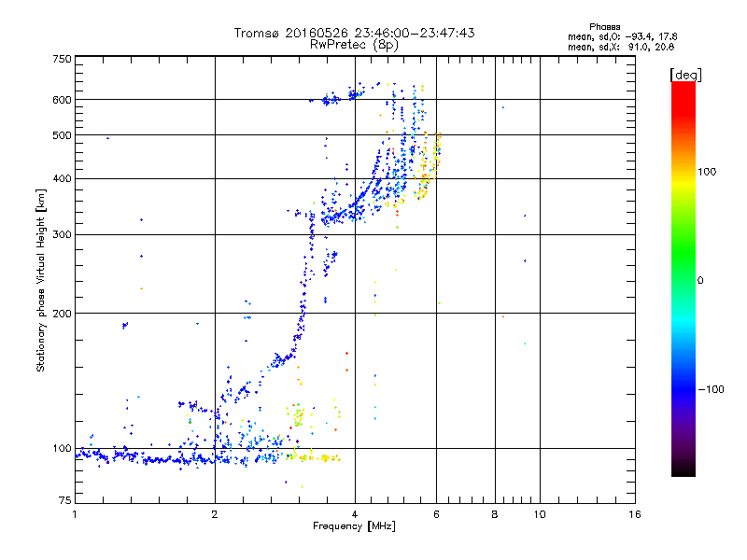Click the x-axis tick label '8'
Screen dimensions: 747x560
[x=495, y=514]
